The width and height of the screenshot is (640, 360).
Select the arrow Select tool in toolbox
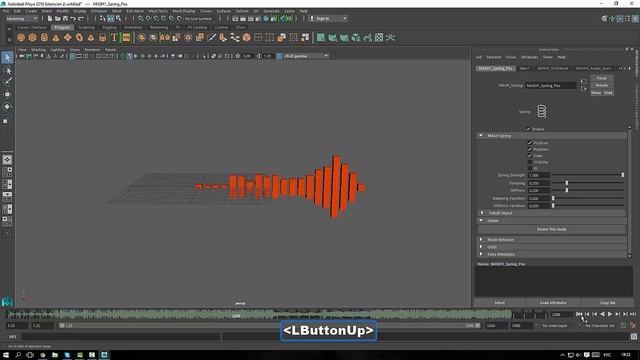tap(7, 58)
